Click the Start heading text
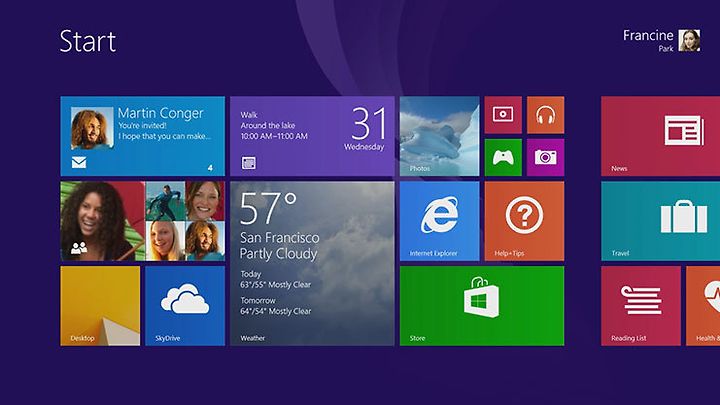The height and width of the screenshot is (405, 720). (88, 41)
